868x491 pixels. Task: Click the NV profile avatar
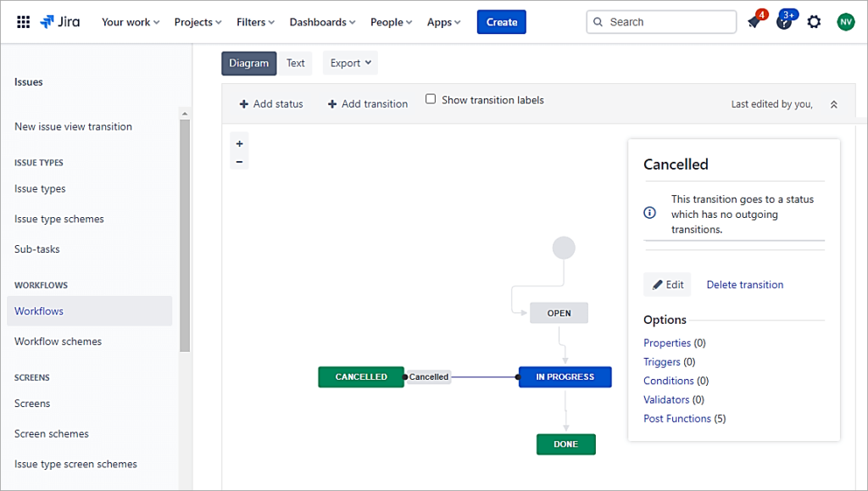[844, 21]
